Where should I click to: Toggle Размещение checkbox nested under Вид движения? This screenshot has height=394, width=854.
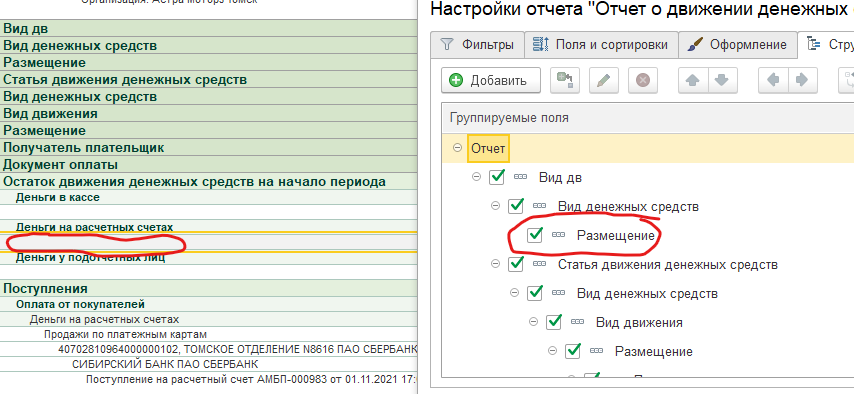point(573,351)
